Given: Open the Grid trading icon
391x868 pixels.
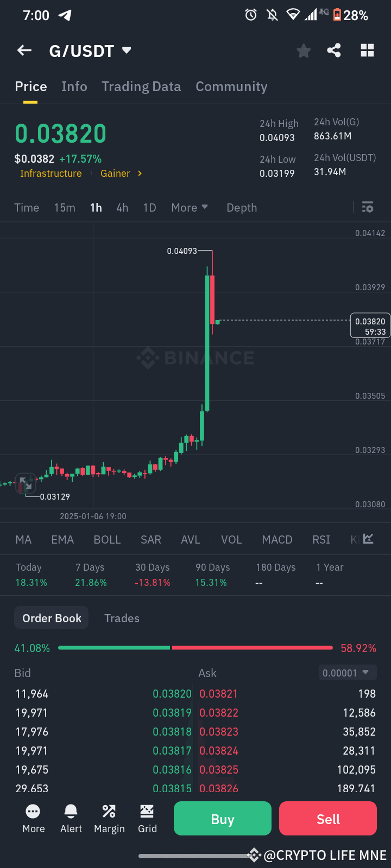Looking at the screenshot, I should (x=147, y=818).
